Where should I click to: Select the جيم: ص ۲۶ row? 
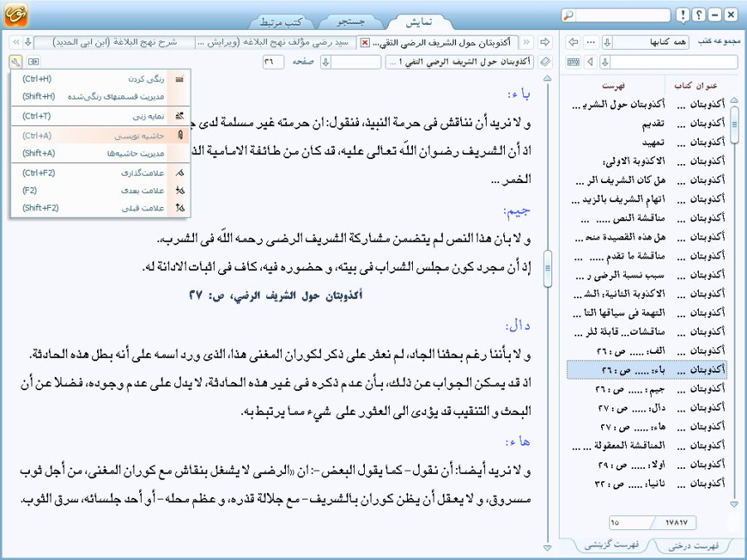tap(647, 389)
